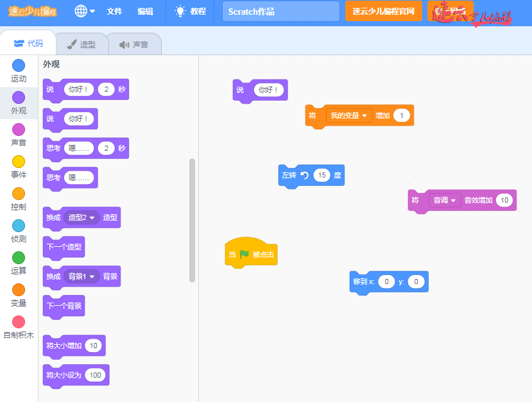532x402 pixels.
Task: Open the 文件 (File) menu
Action: [x=114, y=11]
